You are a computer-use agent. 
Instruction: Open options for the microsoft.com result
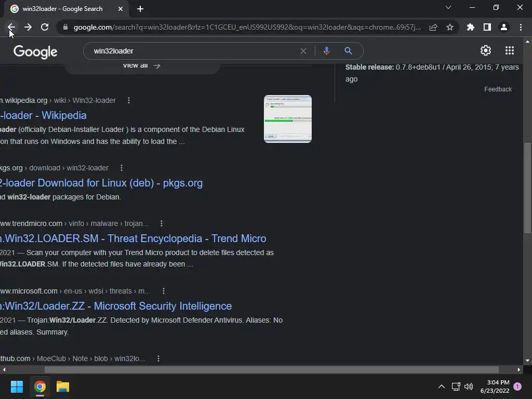[164, 291]
